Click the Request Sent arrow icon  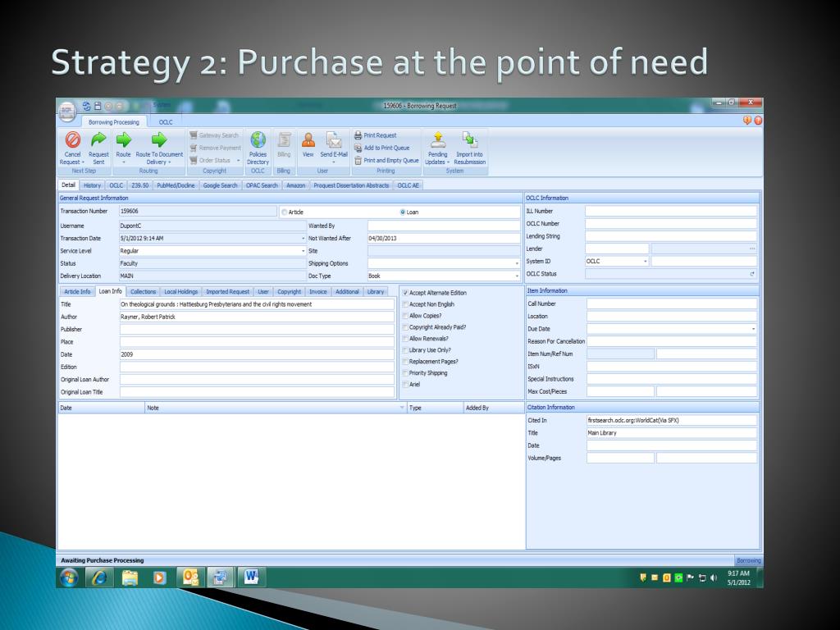pos(98,139)
